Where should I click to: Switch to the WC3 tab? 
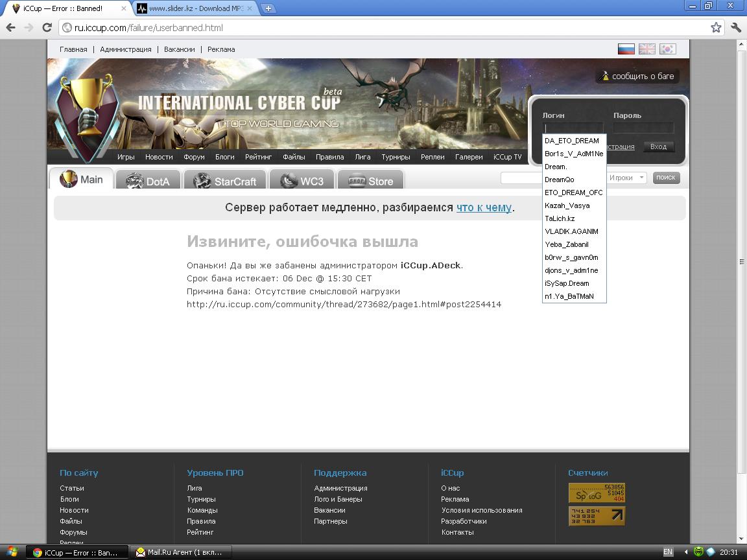pyautogui.click(x=302, y=181)
